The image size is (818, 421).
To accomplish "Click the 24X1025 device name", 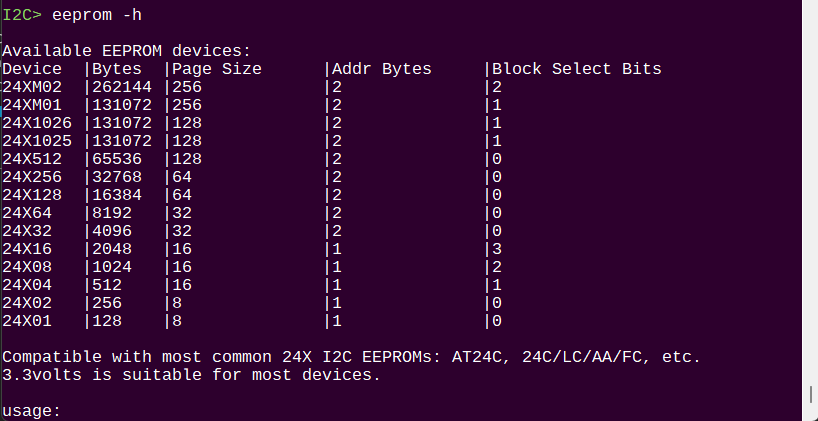I will click(x=37, y=141).
